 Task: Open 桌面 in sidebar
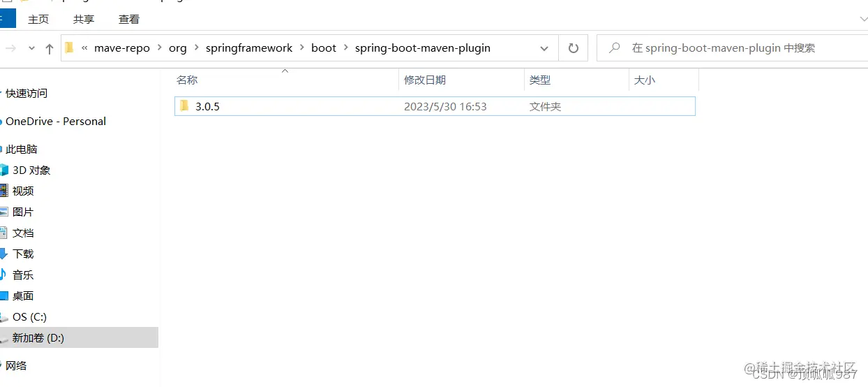point(23,295)
